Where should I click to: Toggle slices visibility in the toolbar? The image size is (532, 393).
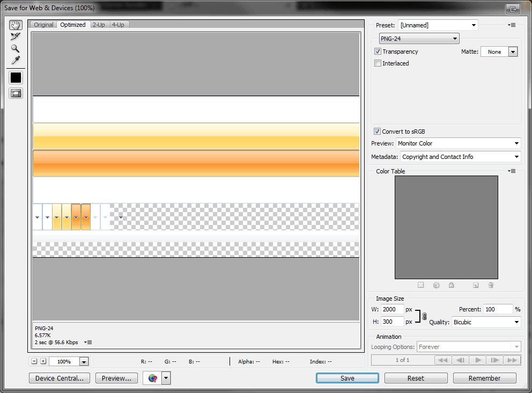click(15, 93)
